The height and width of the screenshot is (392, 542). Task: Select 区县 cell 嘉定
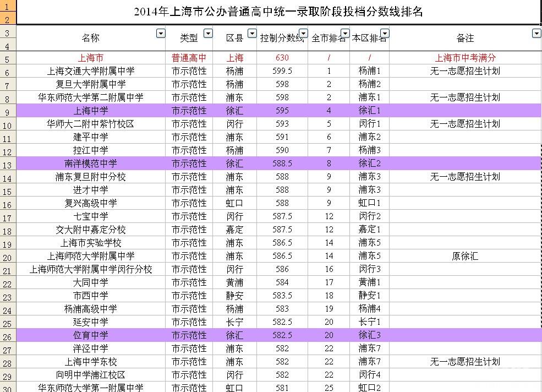click(235, 230)
